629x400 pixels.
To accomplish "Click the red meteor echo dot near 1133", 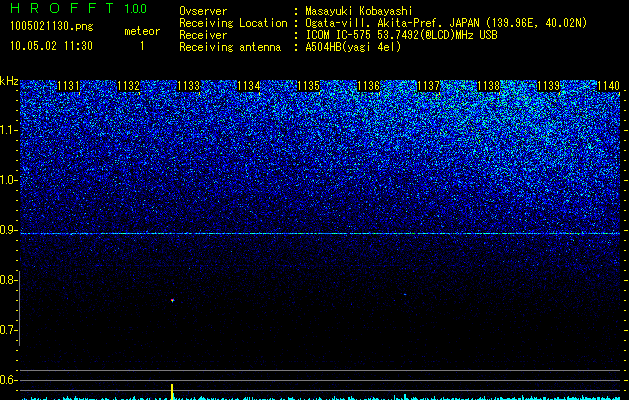I will click(172, 300).
